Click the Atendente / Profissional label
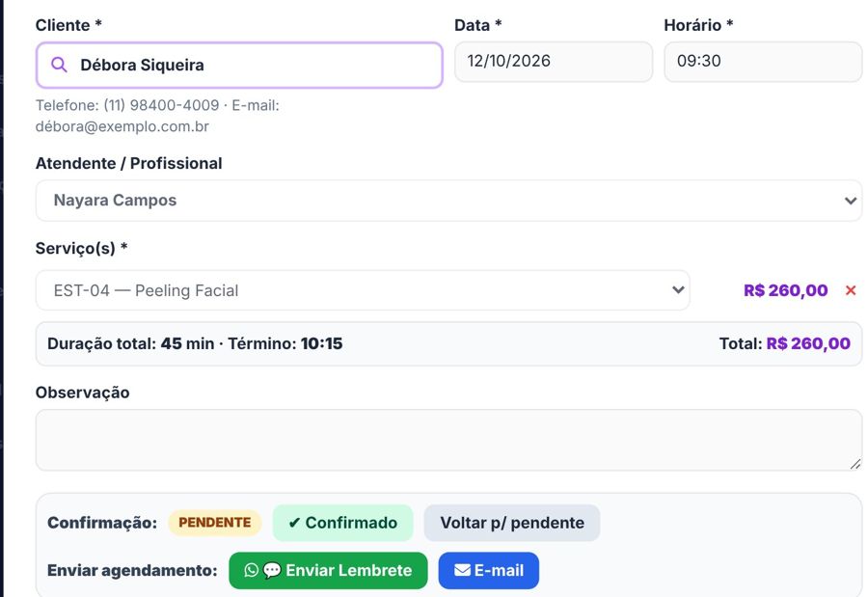This screenshot has width=868, height=597. (129, 163)
